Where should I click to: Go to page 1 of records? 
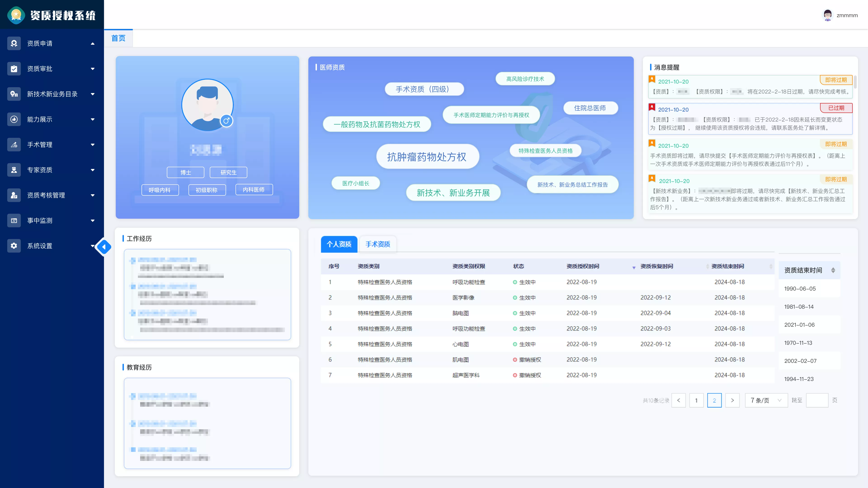[696, 400]
